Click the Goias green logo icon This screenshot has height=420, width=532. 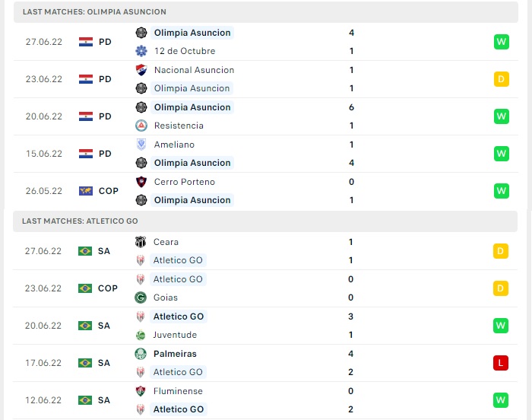point(141,297)
